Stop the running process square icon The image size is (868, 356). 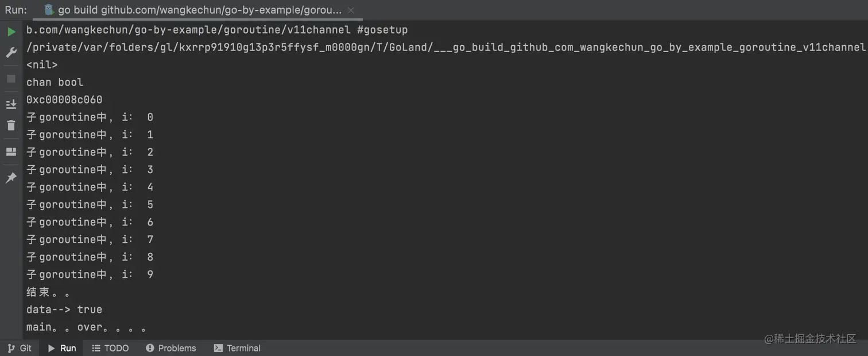[11, 79]
